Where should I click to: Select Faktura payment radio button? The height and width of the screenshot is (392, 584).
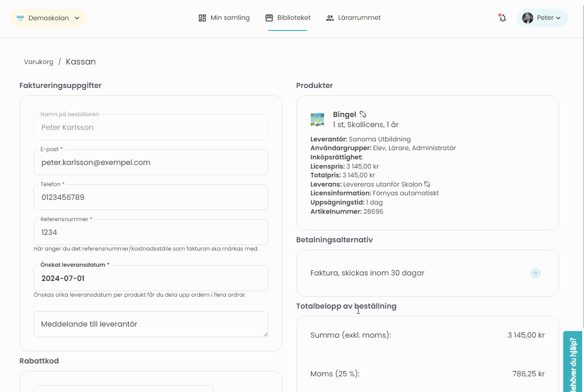[535, 273]
